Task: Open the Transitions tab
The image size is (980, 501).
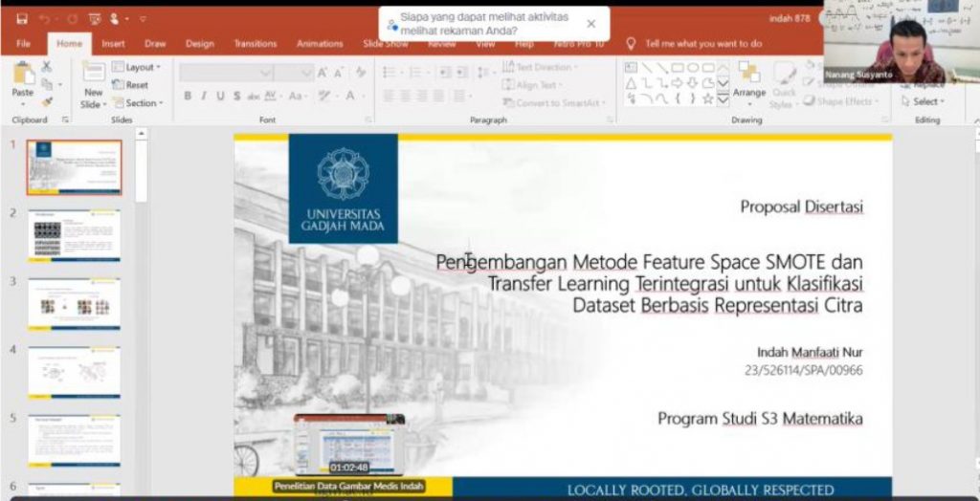Action: pyautogui.click(x=255, y=44)
